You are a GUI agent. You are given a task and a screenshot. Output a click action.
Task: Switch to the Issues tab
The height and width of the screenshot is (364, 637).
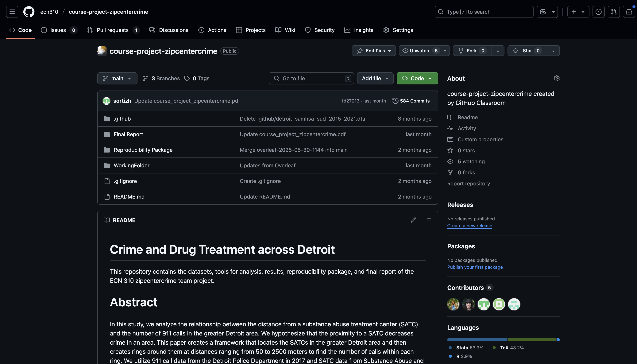click(59, 30)
